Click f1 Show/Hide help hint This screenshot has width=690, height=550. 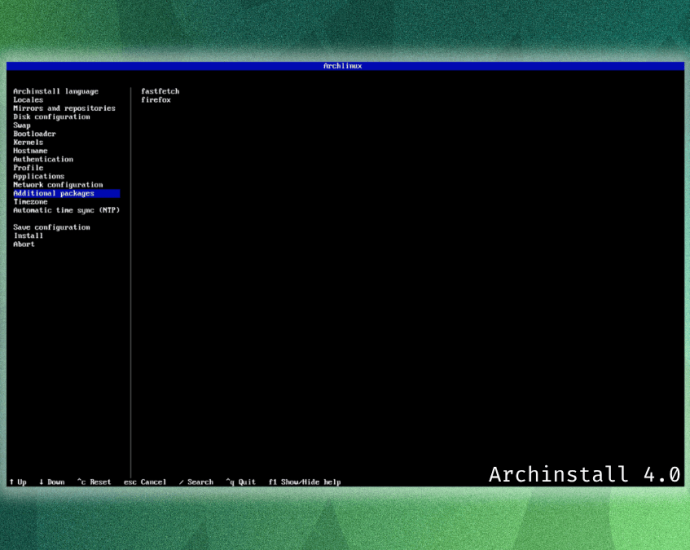point(305,482)
